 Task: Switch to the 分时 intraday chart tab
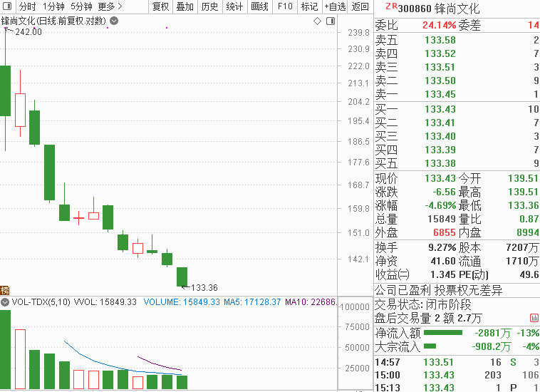[27, 6]
